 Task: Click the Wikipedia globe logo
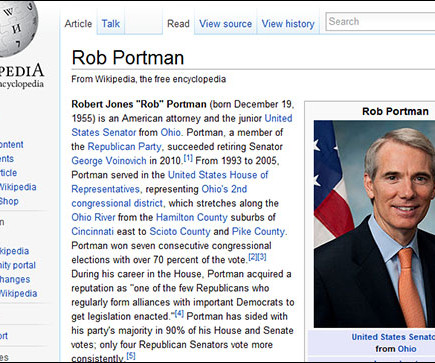tap(17, 28)
